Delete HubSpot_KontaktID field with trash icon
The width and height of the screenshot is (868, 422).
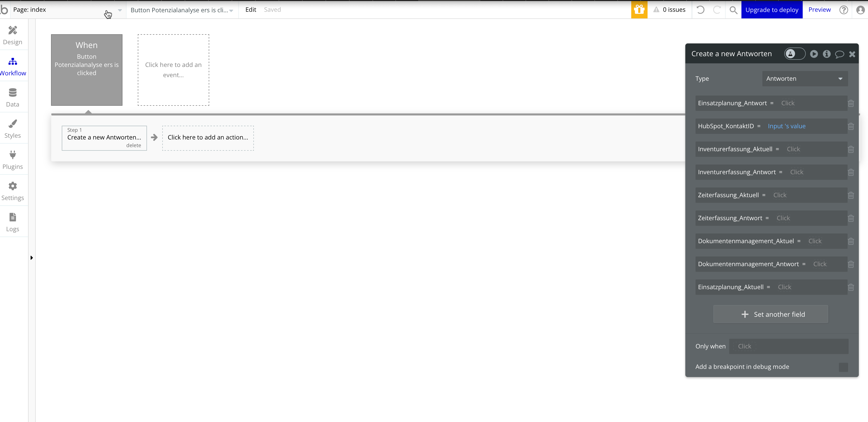pos(851,126)
